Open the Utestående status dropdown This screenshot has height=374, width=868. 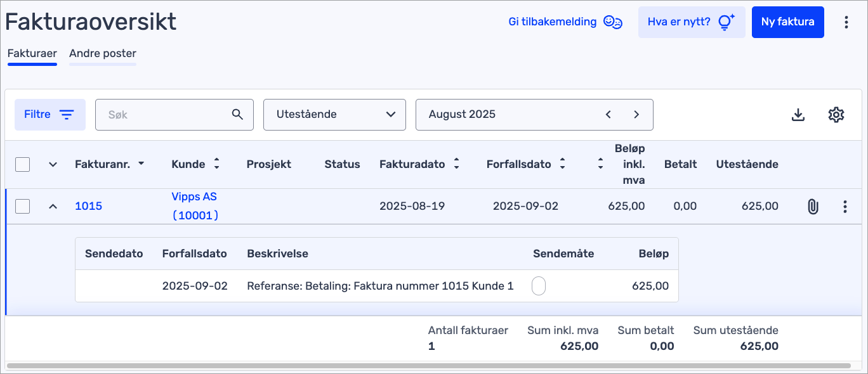[334, 115]
